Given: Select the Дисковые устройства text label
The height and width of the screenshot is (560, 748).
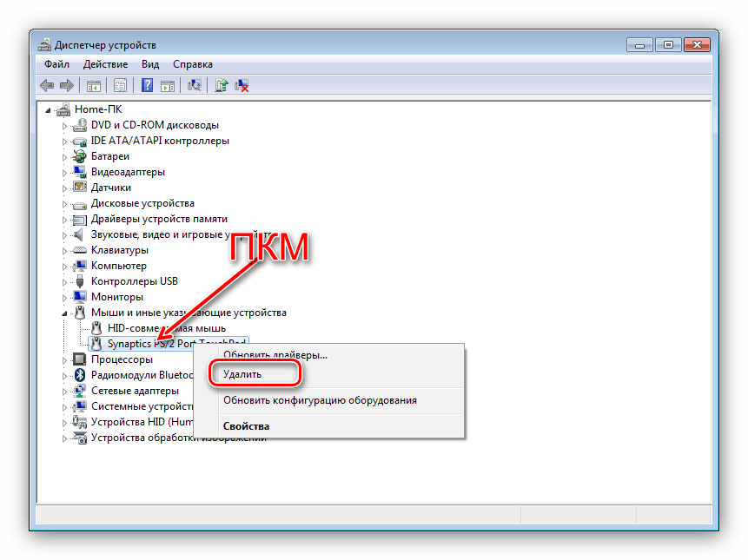Looking at the screenshot, I should click(x=142, y=203).
